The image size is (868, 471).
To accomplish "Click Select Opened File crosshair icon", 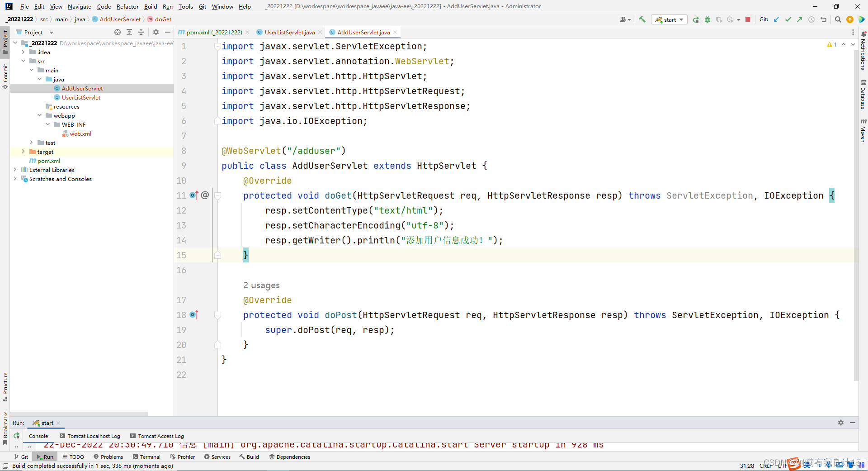I will pos(118,32).
